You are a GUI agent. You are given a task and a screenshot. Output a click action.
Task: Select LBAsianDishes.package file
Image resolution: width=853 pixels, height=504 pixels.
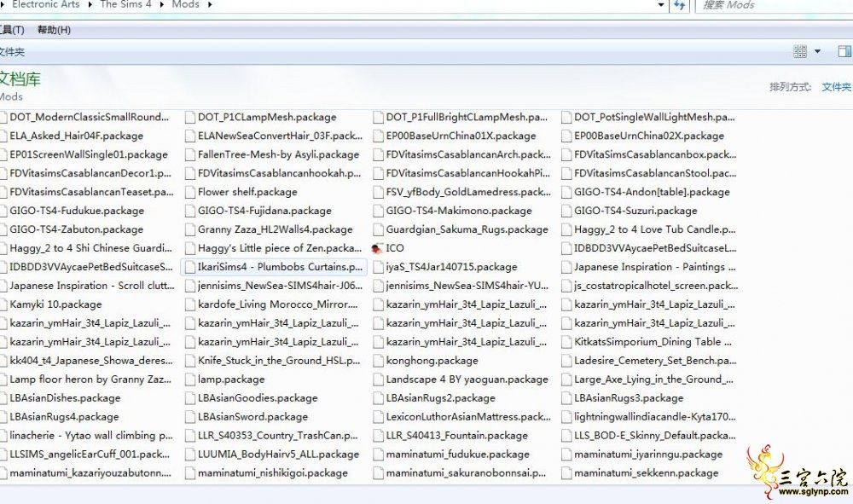(61, 398)
